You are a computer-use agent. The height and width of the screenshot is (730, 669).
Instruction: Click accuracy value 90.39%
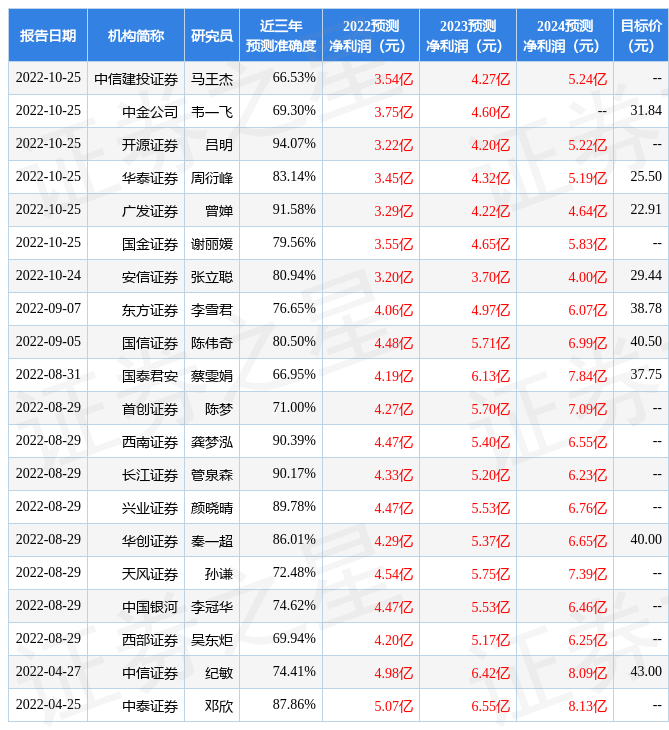click(294, 440)
